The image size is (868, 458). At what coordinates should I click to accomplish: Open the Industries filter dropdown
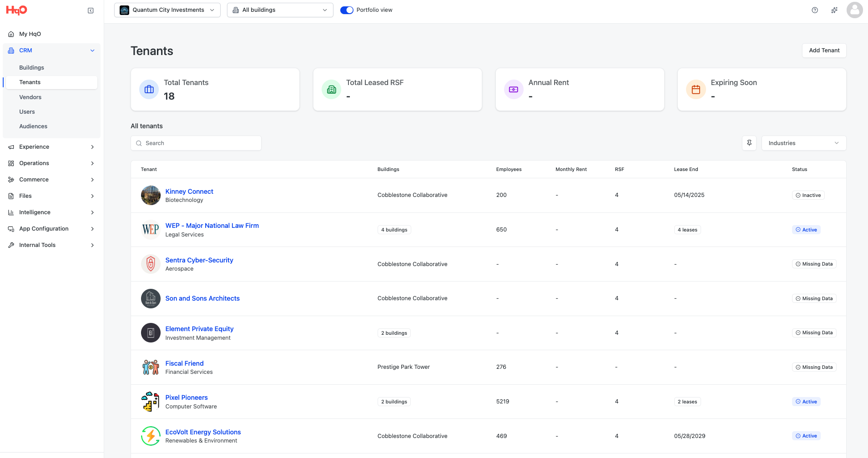803,143
